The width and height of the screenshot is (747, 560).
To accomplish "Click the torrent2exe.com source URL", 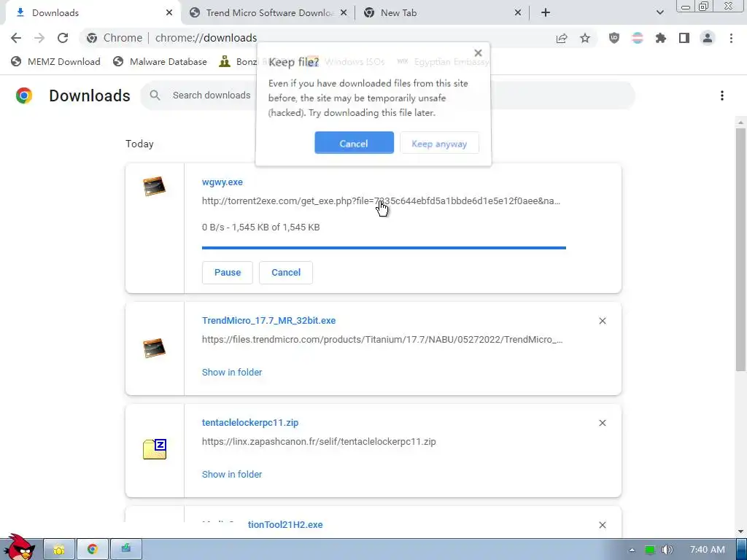I will [381, 201].
